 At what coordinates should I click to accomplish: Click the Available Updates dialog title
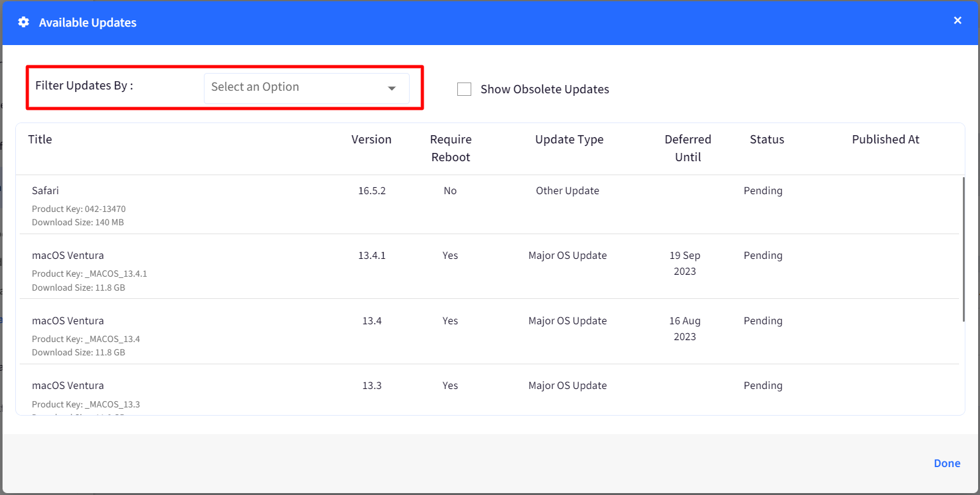[88, 23]
